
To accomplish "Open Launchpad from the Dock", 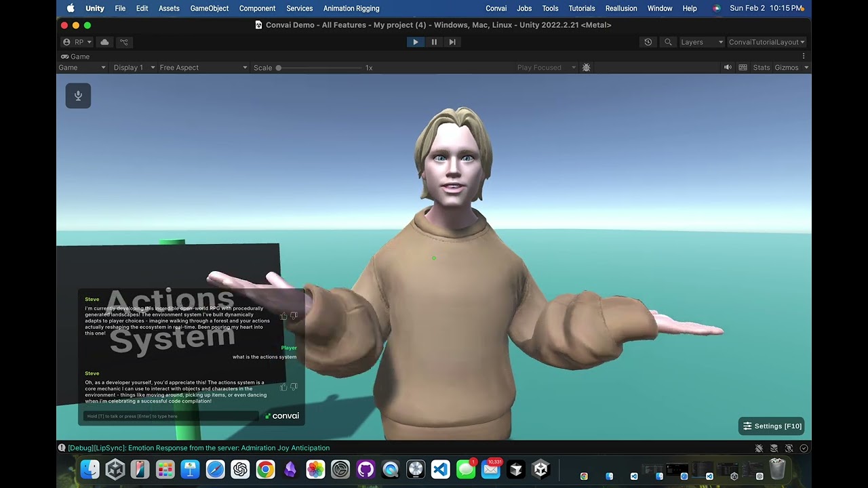I will coord(165,469).
